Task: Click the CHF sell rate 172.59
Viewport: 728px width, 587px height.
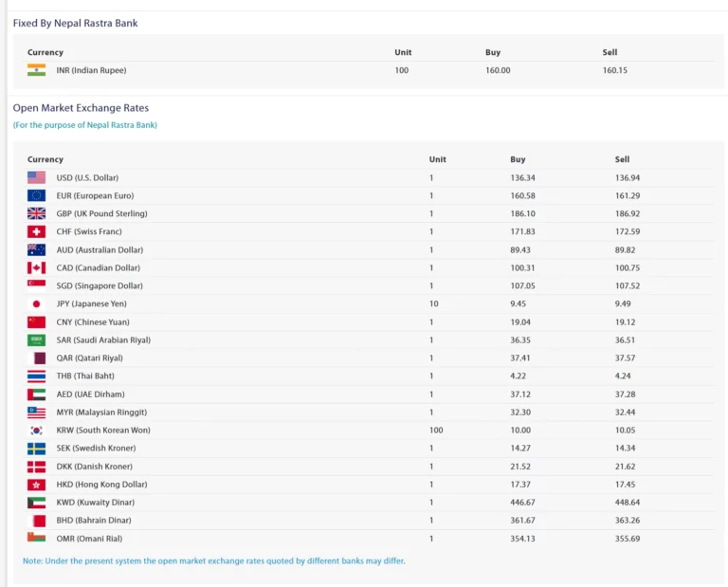Action: click(628, 231)
